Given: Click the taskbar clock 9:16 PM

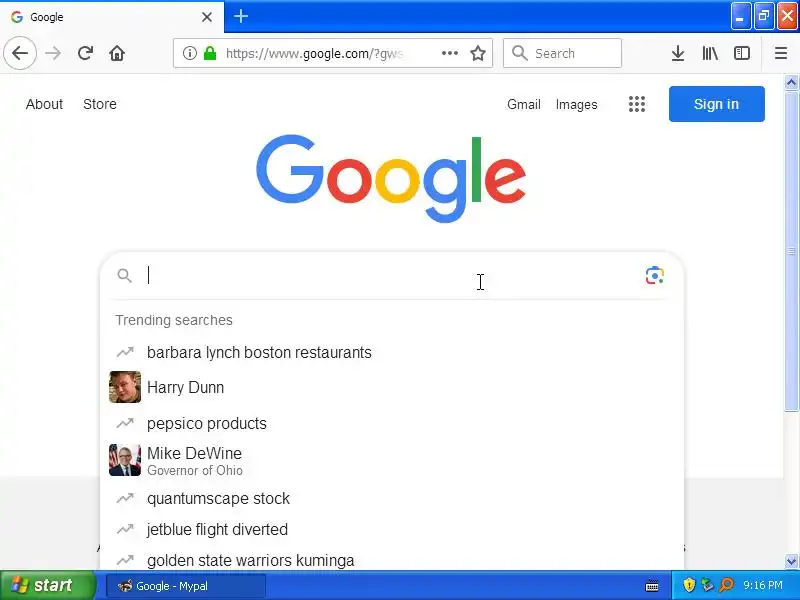Looking at the screenshot, I should [763, 585].
